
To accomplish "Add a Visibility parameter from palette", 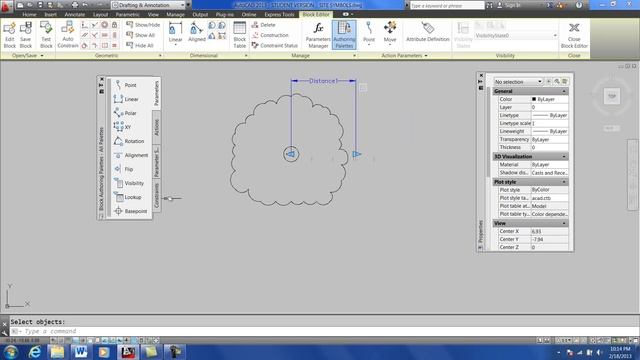I will tap(129, 183).
